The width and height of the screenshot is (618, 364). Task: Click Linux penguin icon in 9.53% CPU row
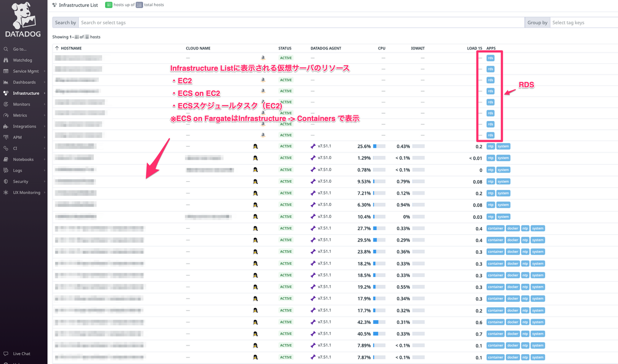click(255, 181)
